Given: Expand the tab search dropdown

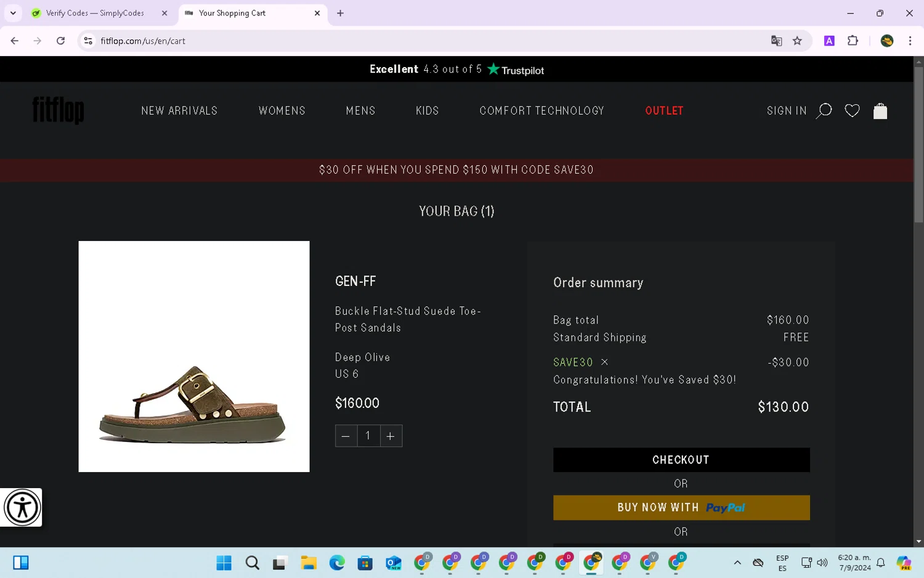Looking at the screenshot, I should coord(13,13).
